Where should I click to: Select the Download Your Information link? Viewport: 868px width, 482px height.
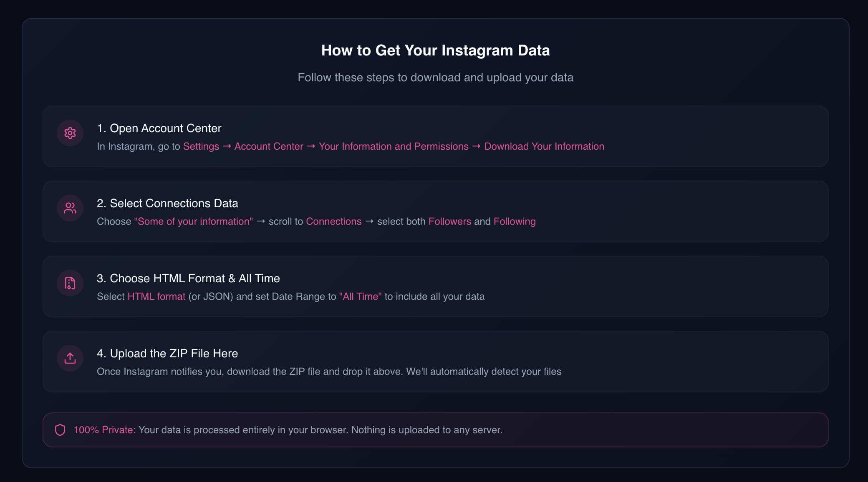(544, 146)
